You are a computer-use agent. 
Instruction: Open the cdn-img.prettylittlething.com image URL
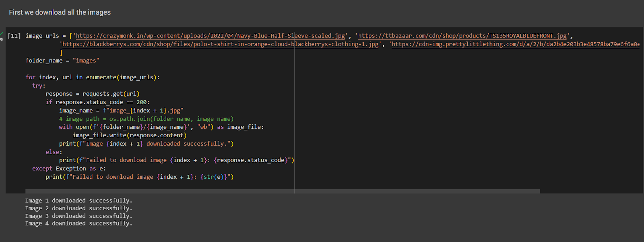click(516, 44)
